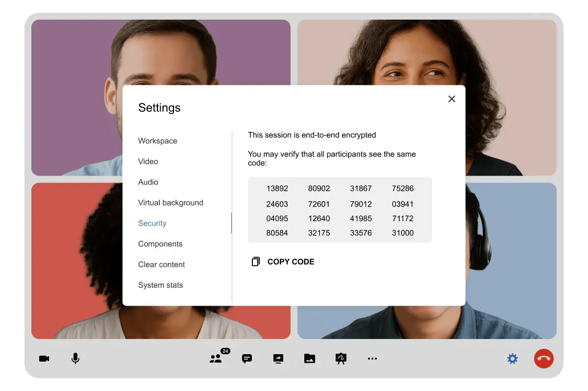This screenshot has height=391, width=588.
Task: Go to the Components settings section
Action: click(160, 244)
